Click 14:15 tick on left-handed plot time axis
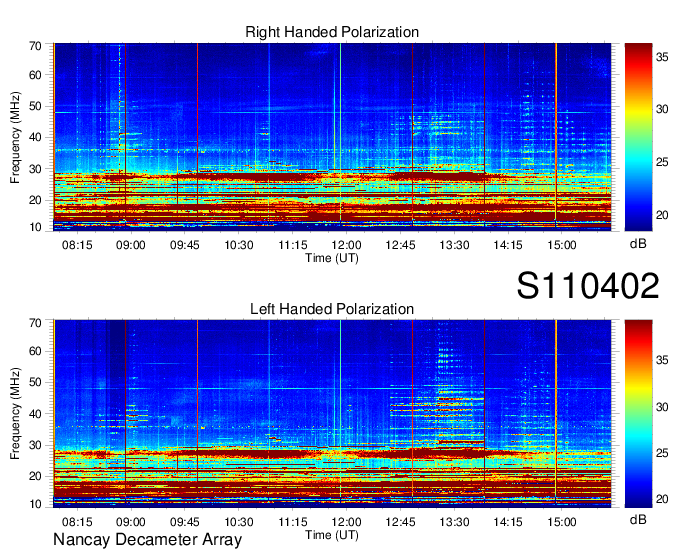The width and height of the screenshot is (680, 552). tap(508, 522)
